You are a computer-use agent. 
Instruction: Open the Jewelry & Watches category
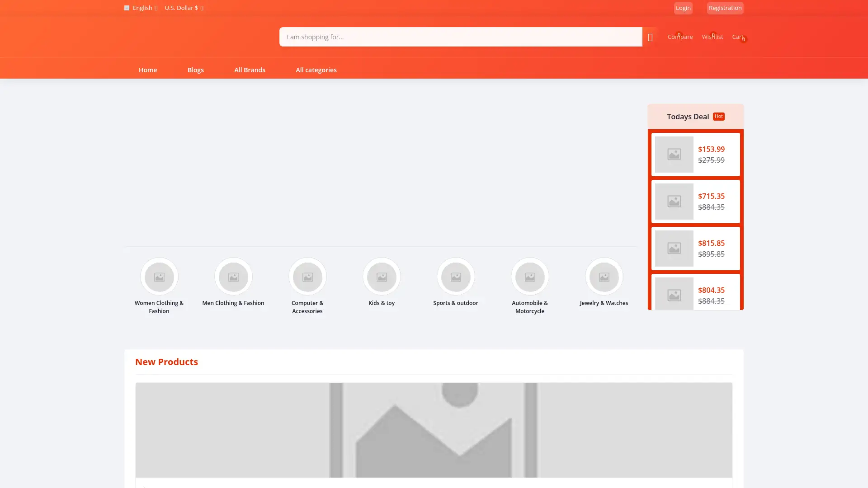pyautogui.click(x=604, y=277)
